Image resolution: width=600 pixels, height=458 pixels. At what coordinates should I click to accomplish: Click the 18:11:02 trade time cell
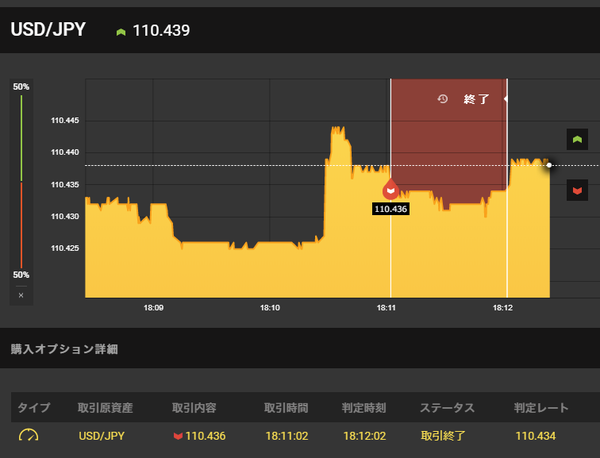(x=287, y=436)
